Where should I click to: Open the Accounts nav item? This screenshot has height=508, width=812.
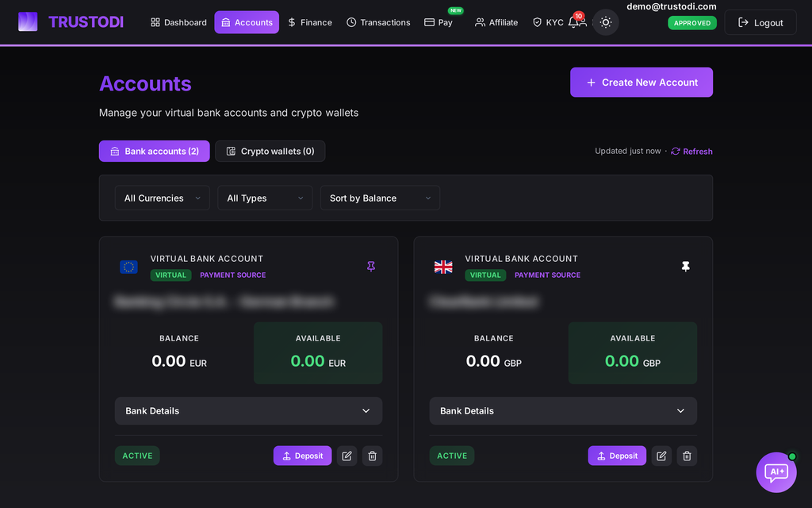[247, 22]
